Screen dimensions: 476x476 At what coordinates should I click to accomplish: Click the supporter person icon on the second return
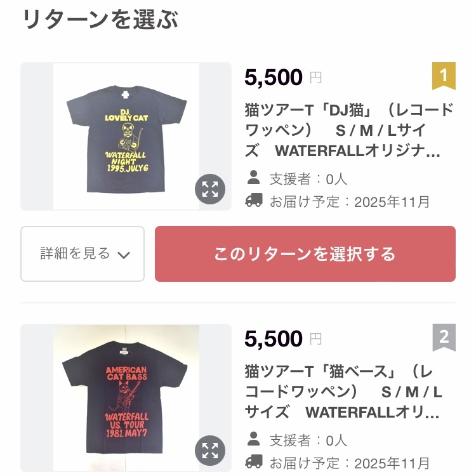254,439
